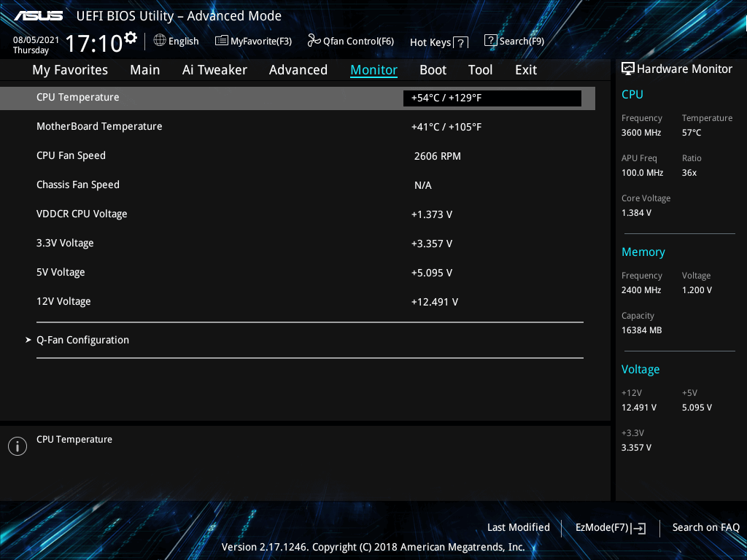Viewport: 747px width, 560px height.
Task: Launch Qfan Control via the fan-tuning icon
Action: [314, 40]
